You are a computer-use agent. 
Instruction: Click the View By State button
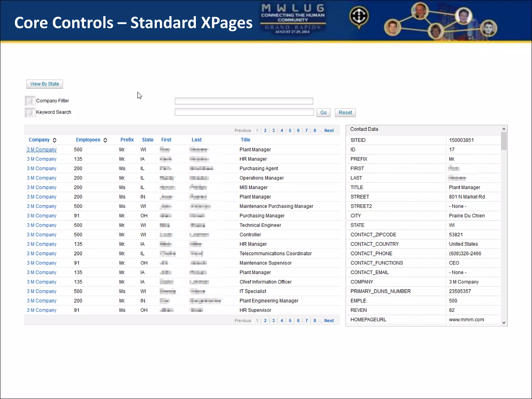point(44,84)
